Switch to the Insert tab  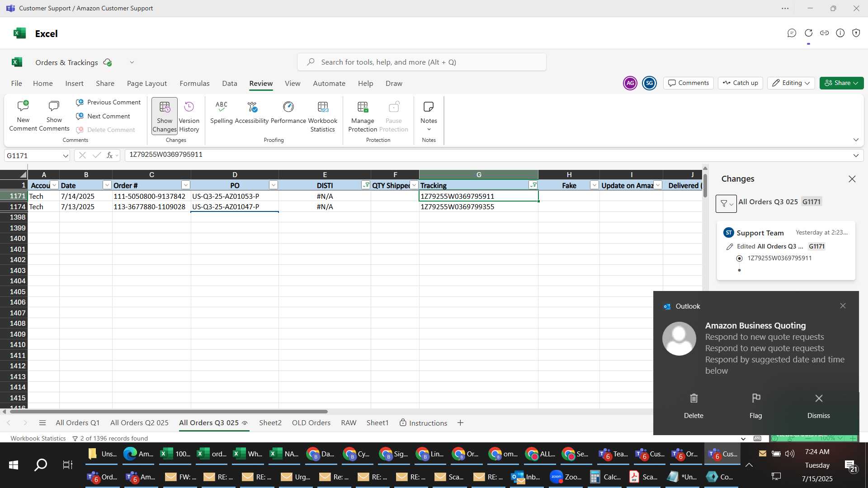pos(74,84)
